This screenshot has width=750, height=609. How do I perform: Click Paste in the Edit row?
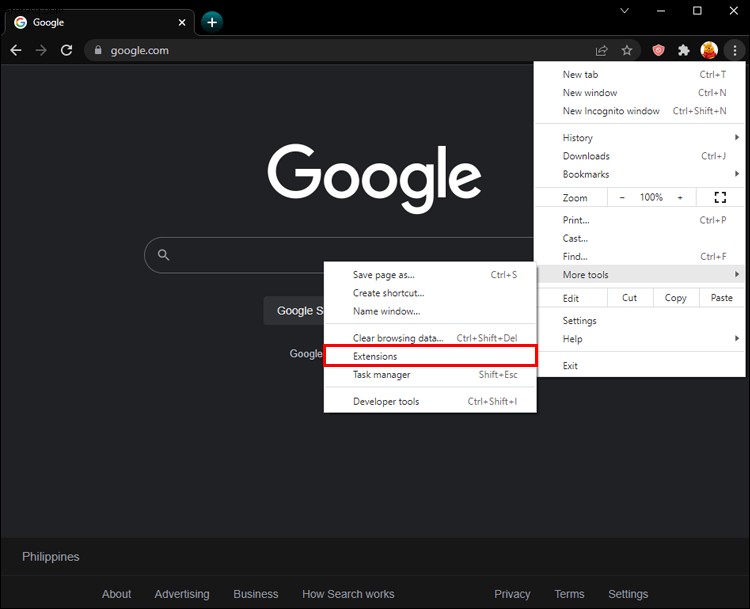[721, 298]
